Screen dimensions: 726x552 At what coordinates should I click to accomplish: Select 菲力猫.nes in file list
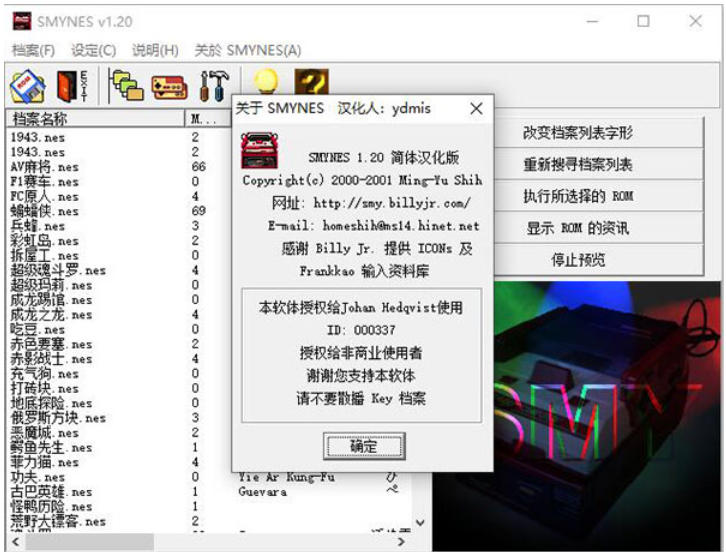click(45, 463)
